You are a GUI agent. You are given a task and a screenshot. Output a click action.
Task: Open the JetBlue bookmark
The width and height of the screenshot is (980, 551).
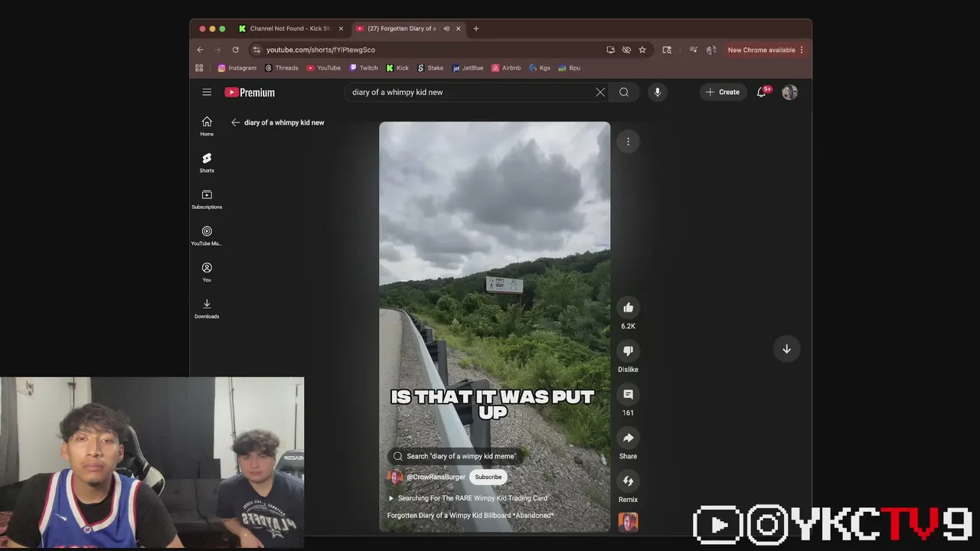(x=468, y=68)
